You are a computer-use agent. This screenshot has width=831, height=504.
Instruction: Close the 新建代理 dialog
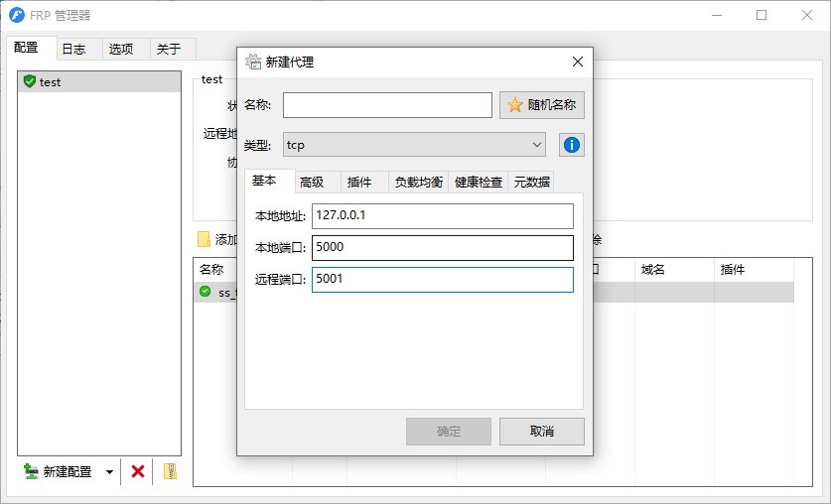click(578, 62)
